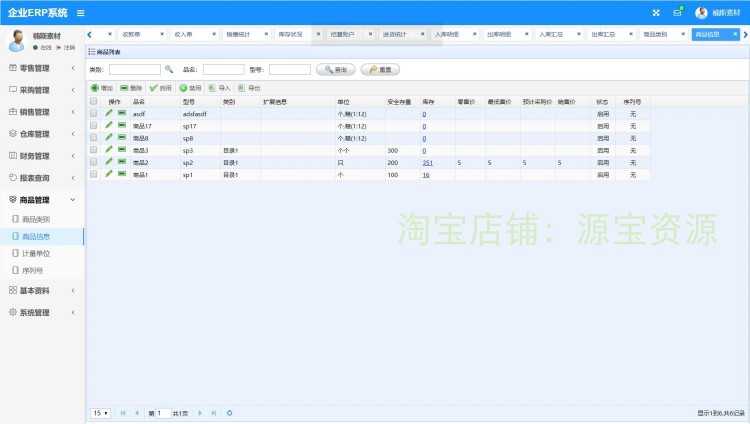Toggle the hamburger sidebar menu icon
The height and width of the screenshot is (424, 750).
point(80,13)
